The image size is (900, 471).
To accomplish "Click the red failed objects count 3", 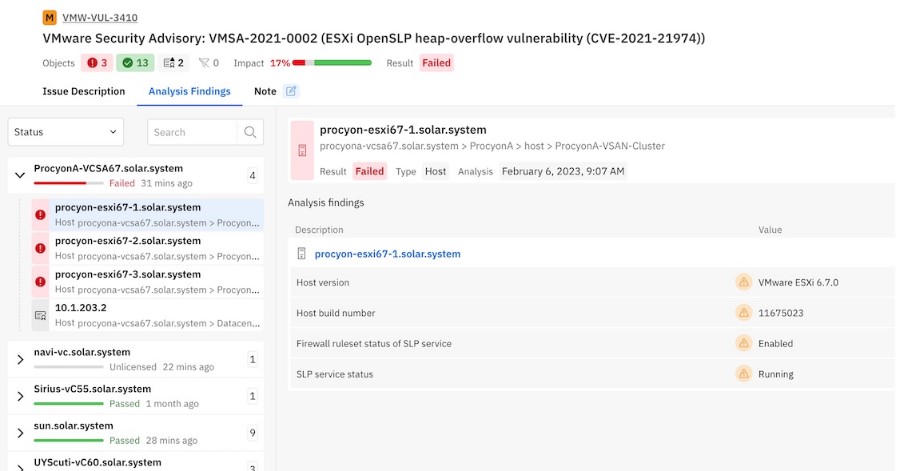I will [x=97, y=63].
